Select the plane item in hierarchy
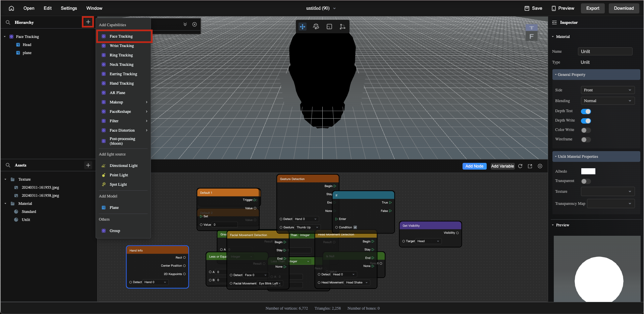The width and height of the screenshot is (644, 314). coord(27,53)
